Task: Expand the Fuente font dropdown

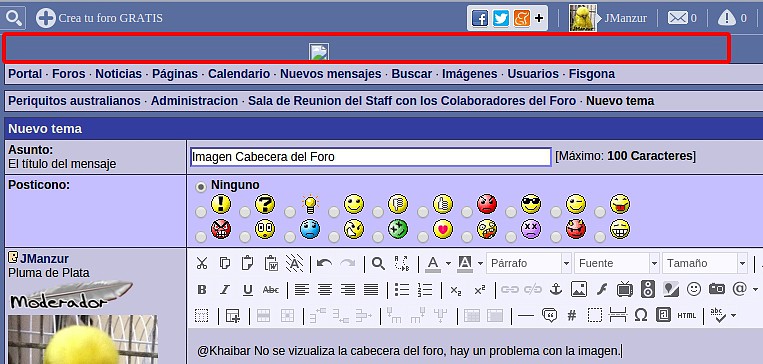Action: (617, 263)
